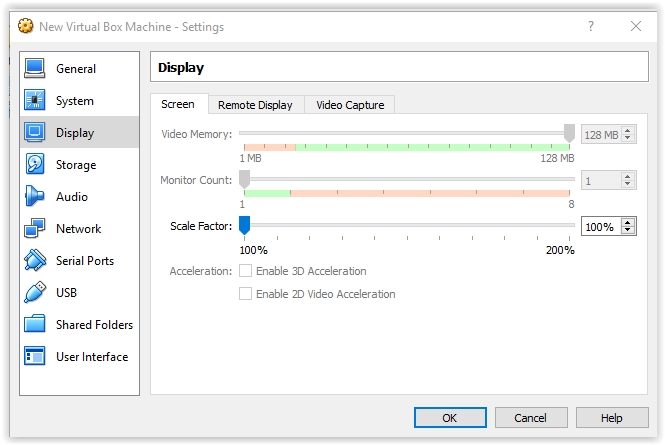
Task: Click the Cancel button
Action: coord(531,418)
